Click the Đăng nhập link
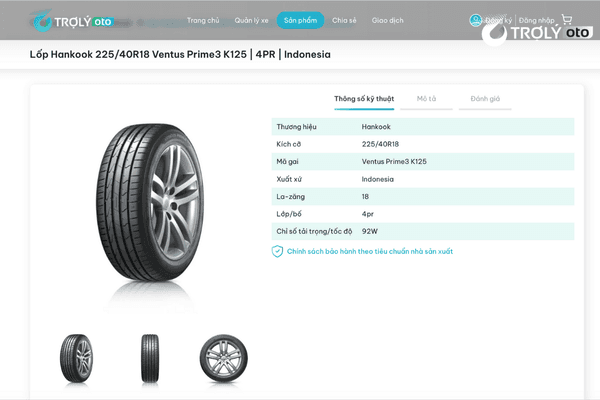 click(536, 21)
